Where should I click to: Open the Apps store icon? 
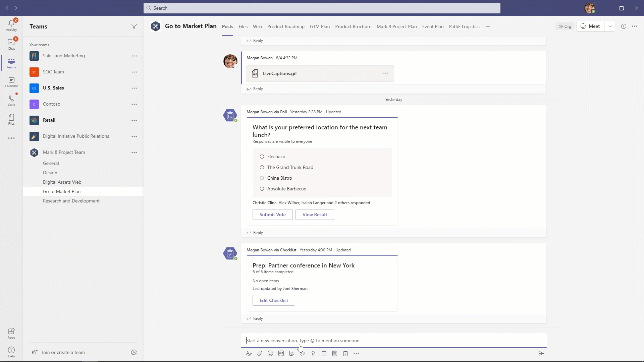pyautogui.click(x=11, y=333)
